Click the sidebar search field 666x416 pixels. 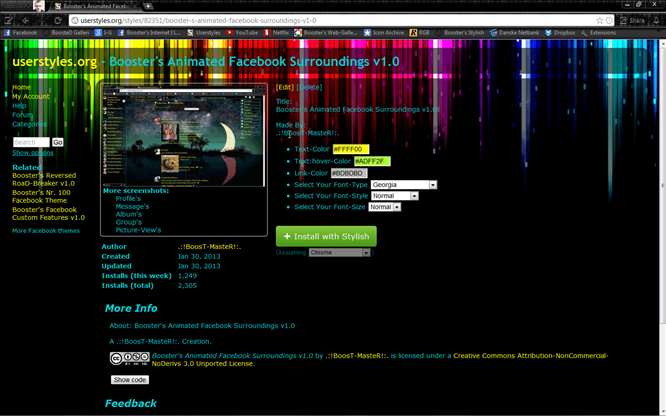click(31, 142)
